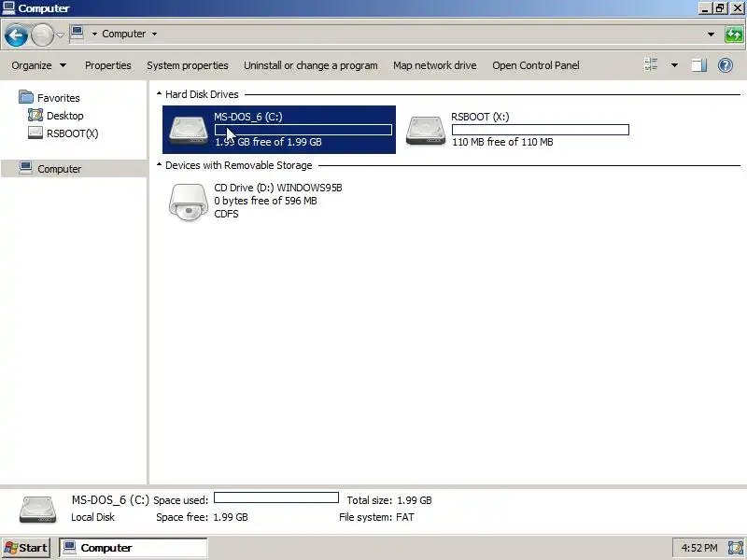Screen dimensions: 747x560
Task: Click '0 bytes free of 596 MB' text
Action: coord(265,201)
